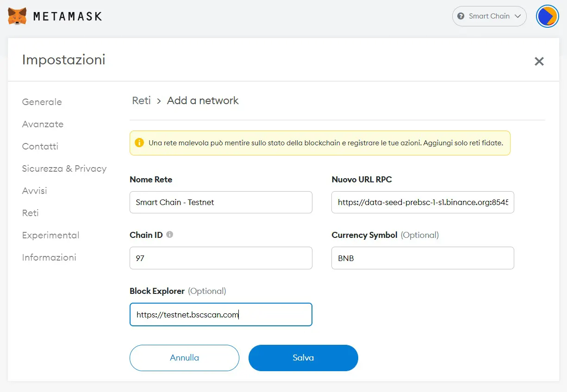567x392 pixels.
Task: Focus the Chain ID input field
Action: (221, 258)
